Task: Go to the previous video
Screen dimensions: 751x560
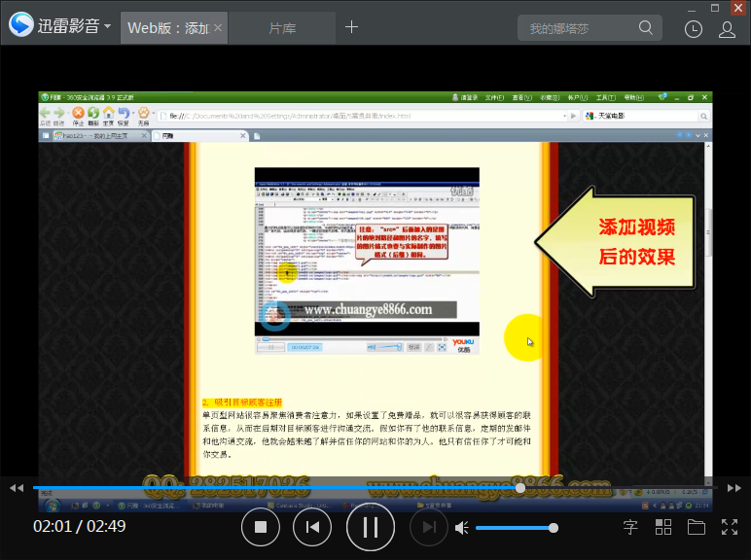Action: point(312,527)
